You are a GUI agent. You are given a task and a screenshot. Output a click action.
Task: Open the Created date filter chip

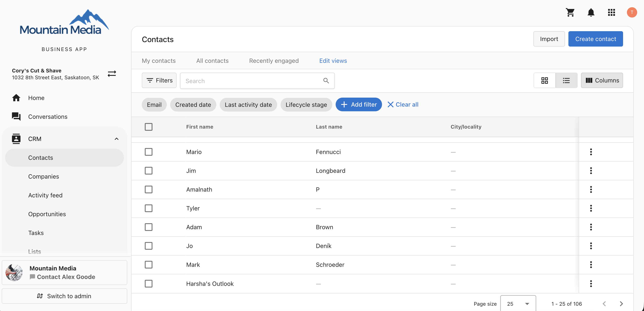[x=193, y=104]
